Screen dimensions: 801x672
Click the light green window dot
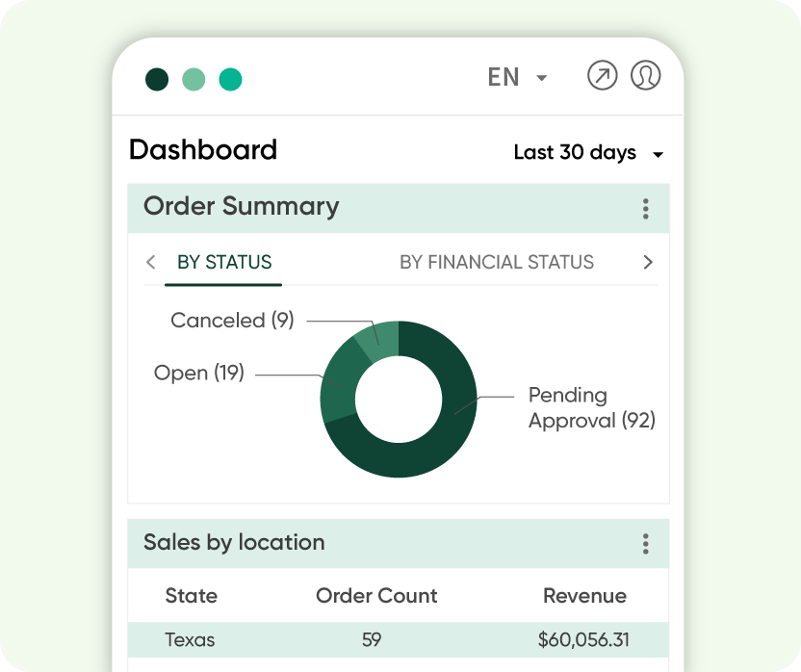(x=195, y=80)
